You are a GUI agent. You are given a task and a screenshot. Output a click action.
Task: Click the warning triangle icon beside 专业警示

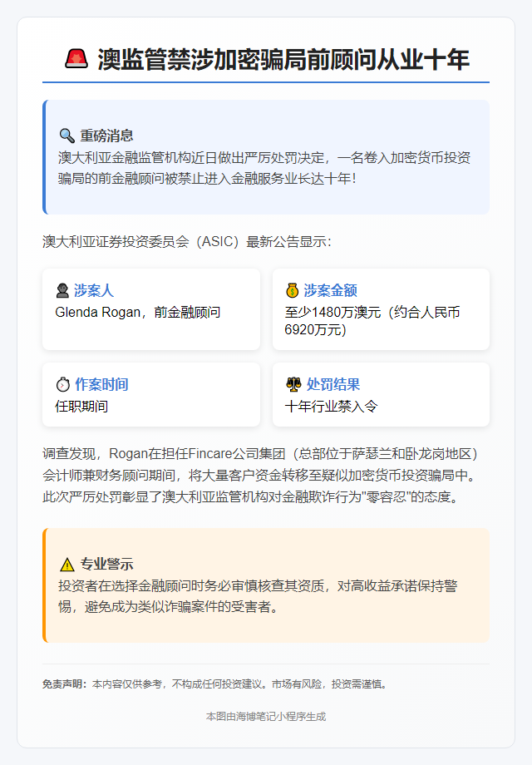66,564
